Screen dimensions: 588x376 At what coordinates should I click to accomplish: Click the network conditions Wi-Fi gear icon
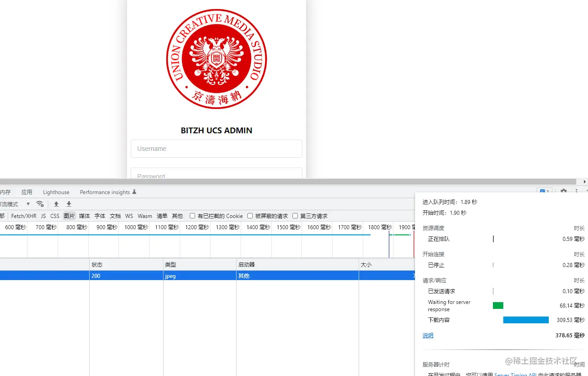coord(40,204)
